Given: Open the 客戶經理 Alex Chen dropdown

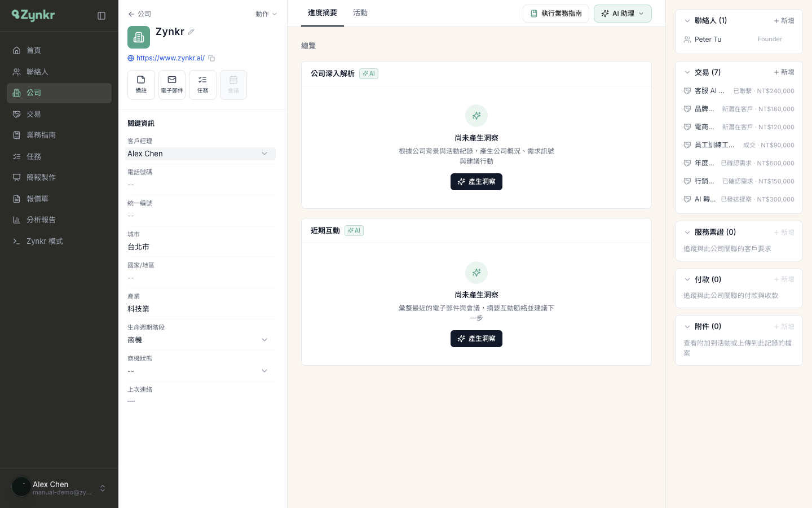Looking at the screenshot, I should 200,154.
